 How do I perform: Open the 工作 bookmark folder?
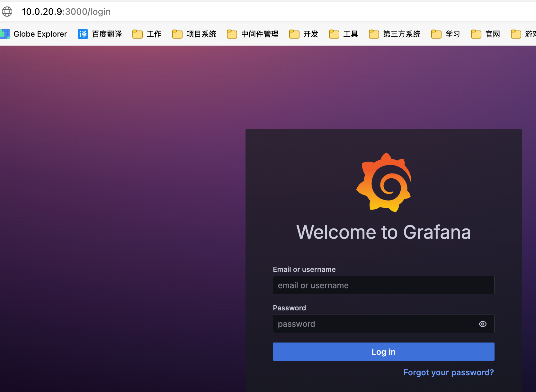pyautogui.click(x=147, y=34)
